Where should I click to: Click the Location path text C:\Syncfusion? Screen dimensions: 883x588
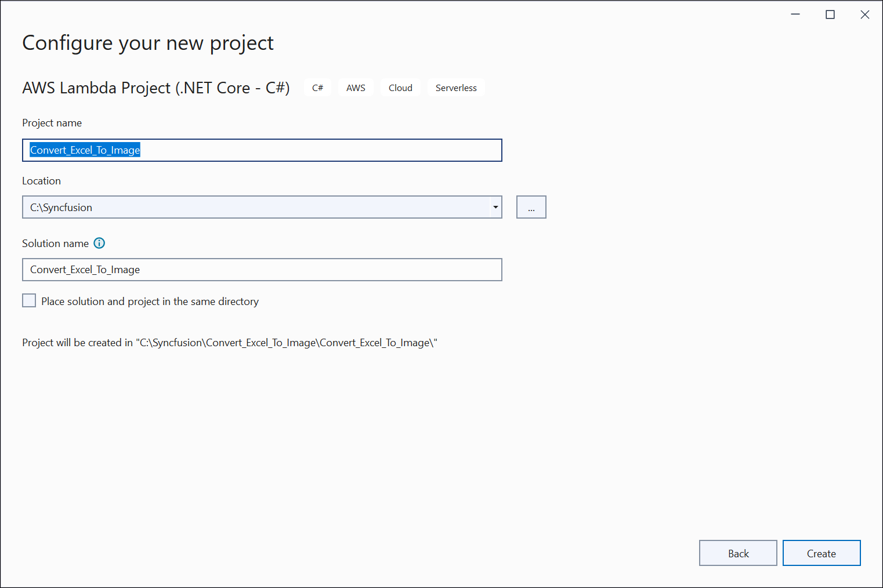point(61,208)
